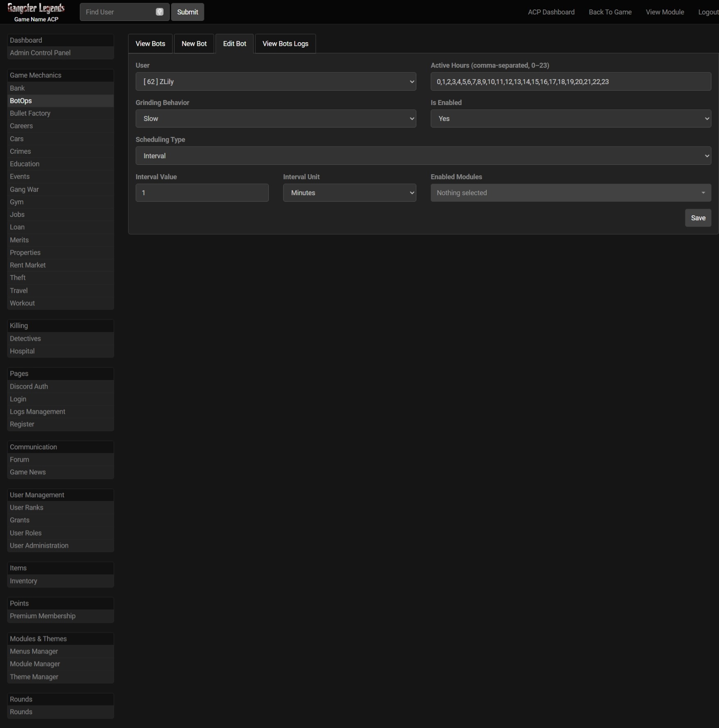The image size is (719, 728).
Task: Open Bullet Factory in the sidebar
Action: coord(30,113)
